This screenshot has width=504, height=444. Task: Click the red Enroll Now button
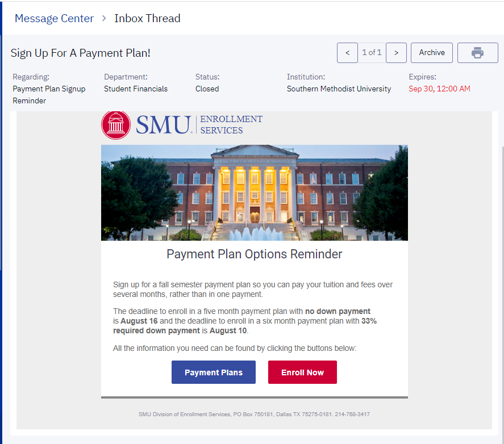(302, 372)
